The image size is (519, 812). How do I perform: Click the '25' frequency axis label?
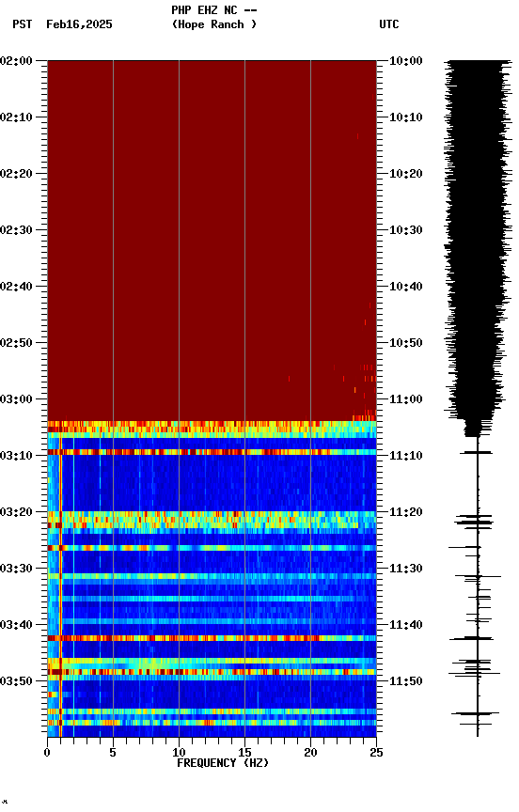coord(376,753)
